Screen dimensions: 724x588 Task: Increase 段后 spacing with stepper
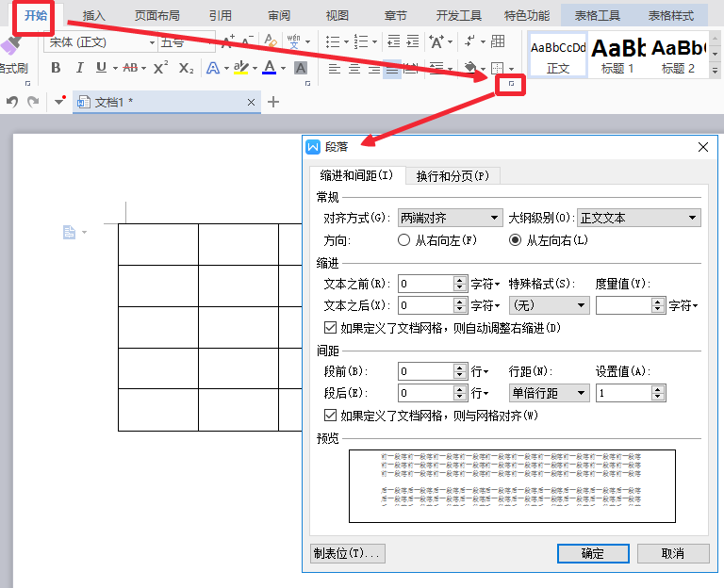tap(459, 389)
